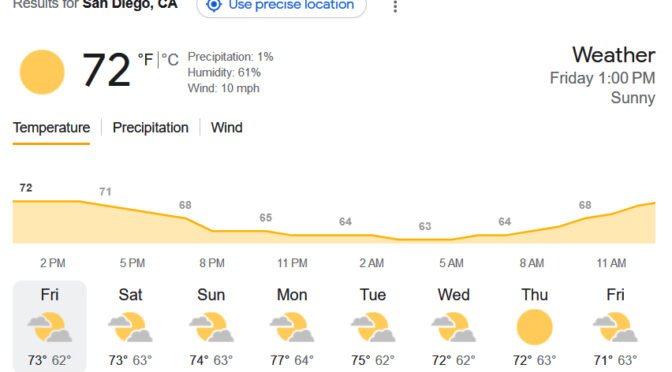
Task: Switch units to Celsius
Action: tap(170, 60)
